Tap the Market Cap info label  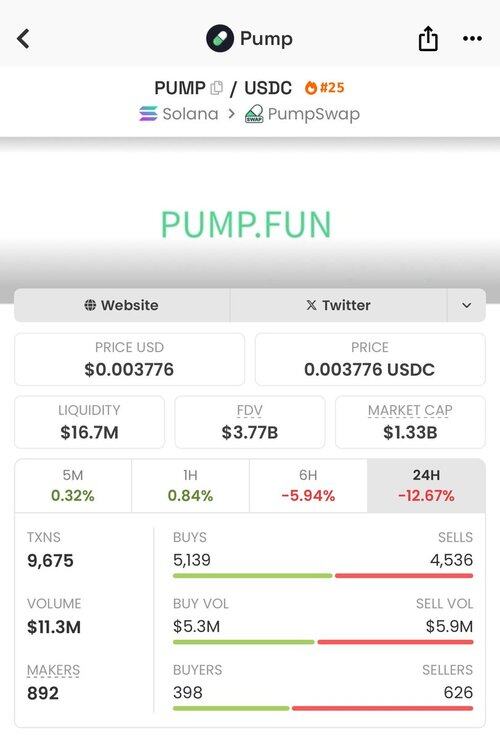[410, 411]
